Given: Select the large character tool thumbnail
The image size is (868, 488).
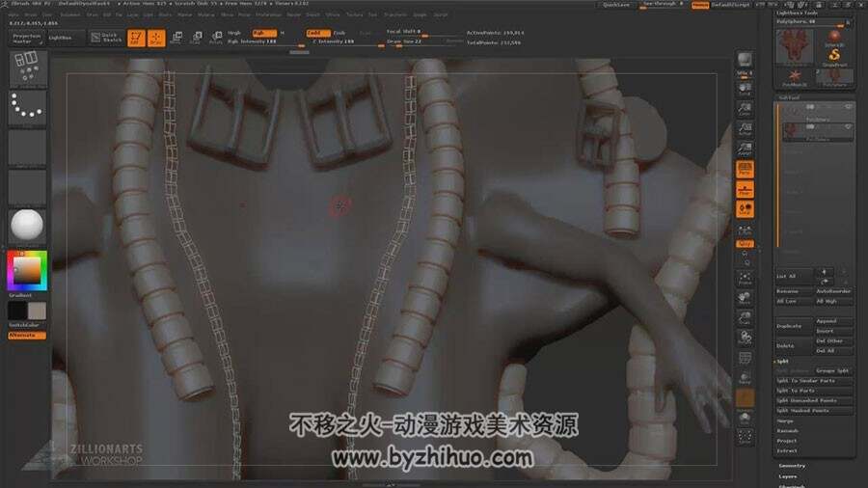Looking at the screenshot, I should tap(795, 47).
